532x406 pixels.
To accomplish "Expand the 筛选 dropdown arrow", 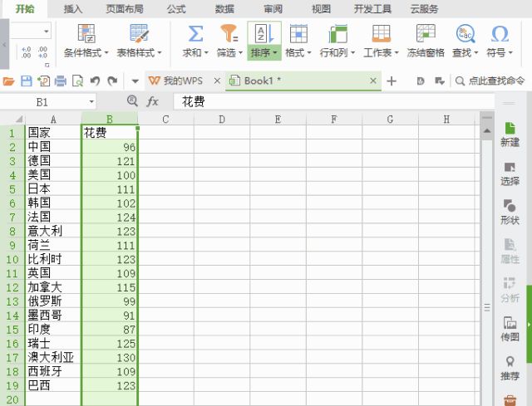I will click(x=240, y=53).
